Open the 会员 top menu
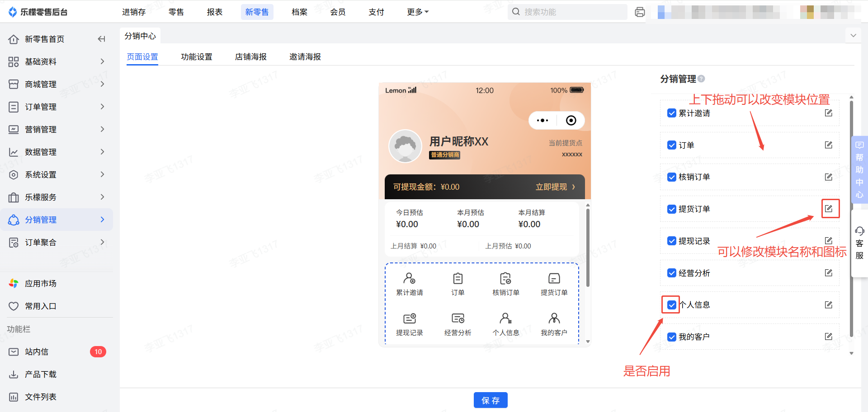Screen dimensions: 868x412 pos(338,12)
